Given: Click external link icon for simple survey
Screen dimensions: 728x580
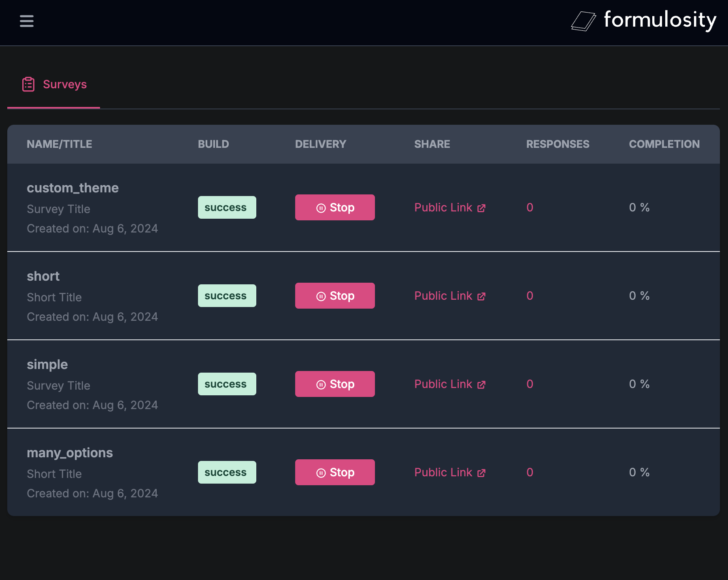Looking at the screenshot, I should pos(481,385).
